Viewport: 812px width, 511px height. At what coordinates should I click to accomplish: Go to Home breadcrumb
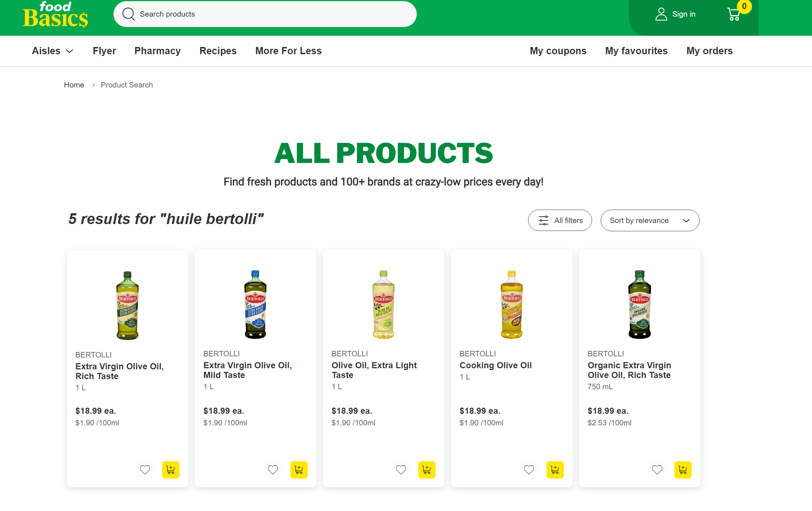click(74, 85)
